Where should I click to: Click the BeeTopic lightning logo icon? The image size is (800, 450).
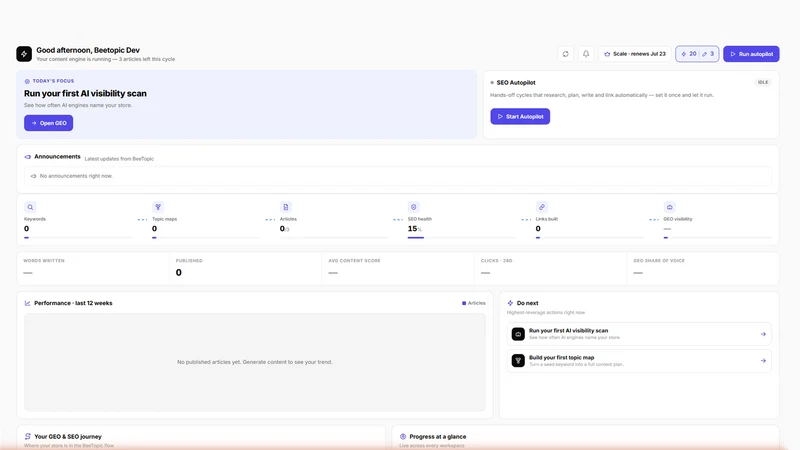click(x=24, y=54)
